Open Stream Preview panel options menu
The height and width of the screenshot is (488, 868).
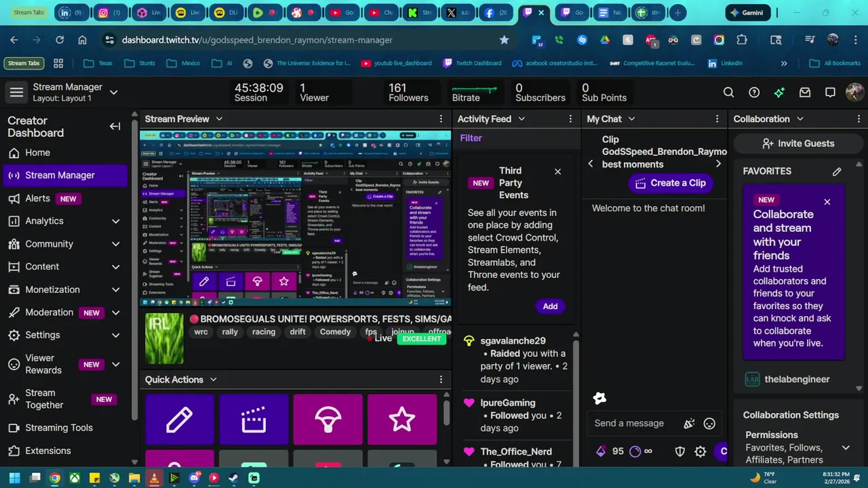click(441, 119)
